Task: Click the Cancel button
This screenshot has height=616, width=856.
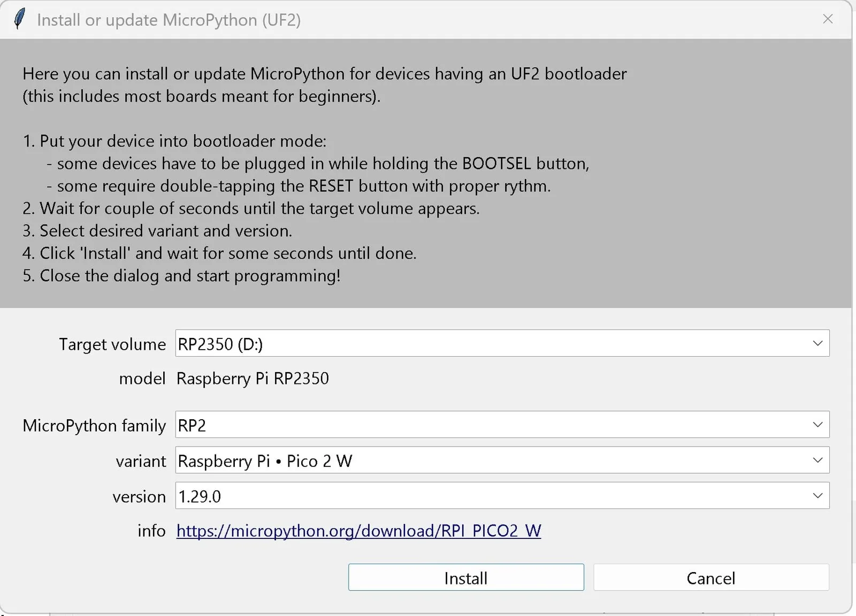Action: (x=711, y=577)
